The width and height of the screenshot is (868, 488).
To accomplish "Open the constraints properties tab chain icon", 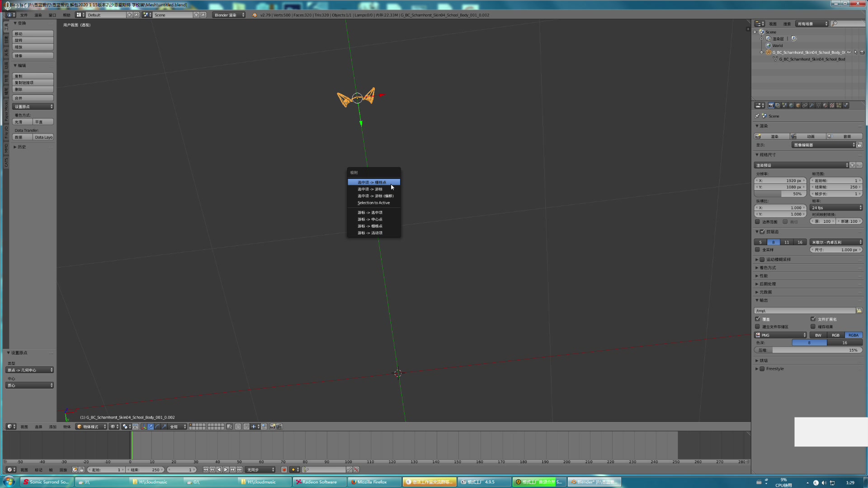I will tap(805, 105).
